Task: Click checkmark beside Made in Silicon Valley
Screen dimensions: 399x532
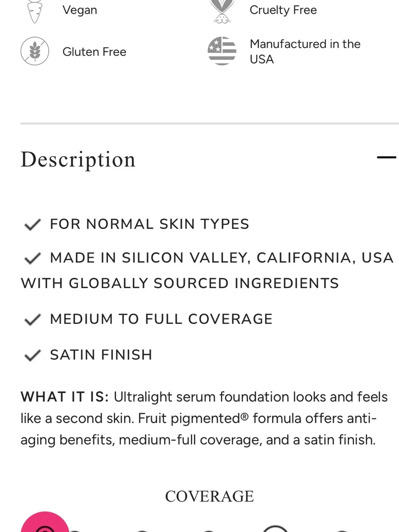Action: point(33,258)
